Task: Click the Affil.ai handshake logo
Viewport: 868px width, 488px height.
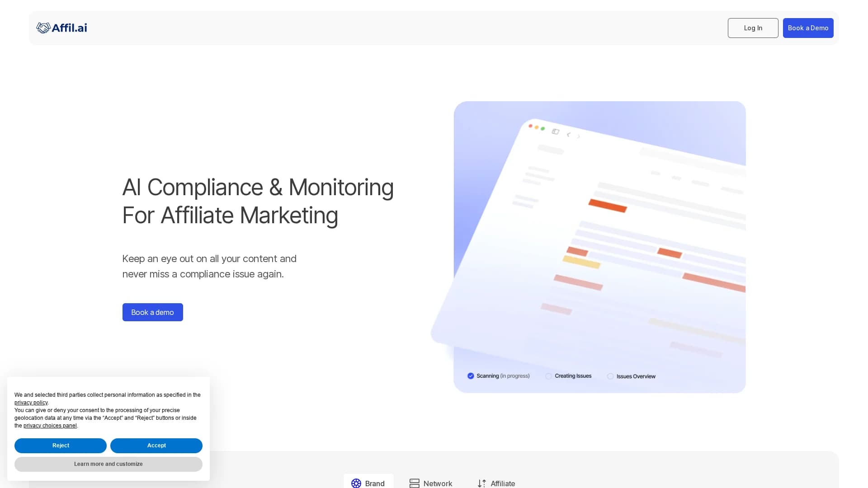Action: 61,28
